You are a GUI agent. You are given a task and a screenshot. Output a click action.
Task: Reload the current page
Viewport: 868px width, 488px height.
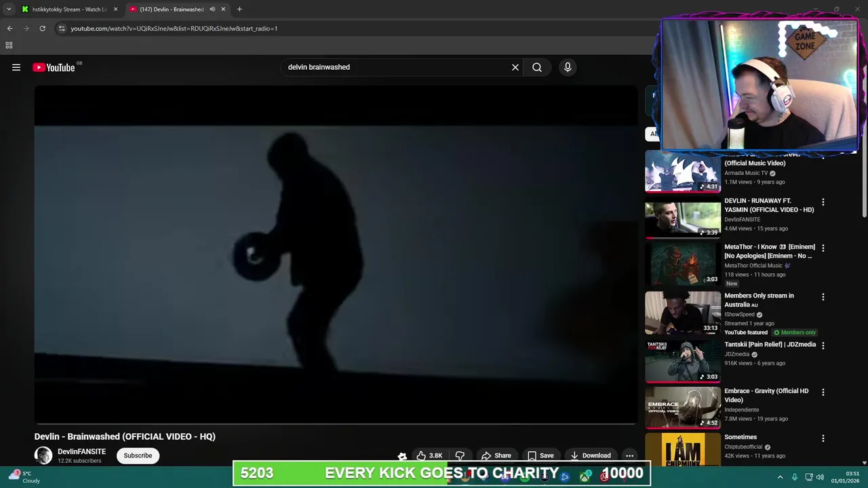click(42, 28)
